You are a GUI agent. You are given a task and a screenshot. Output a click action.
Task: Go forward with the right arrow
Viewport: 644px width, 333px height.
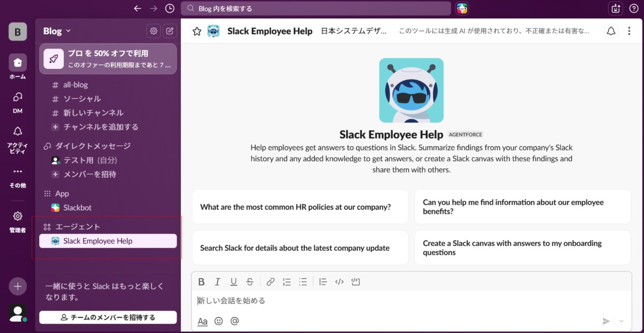point(153,9)
